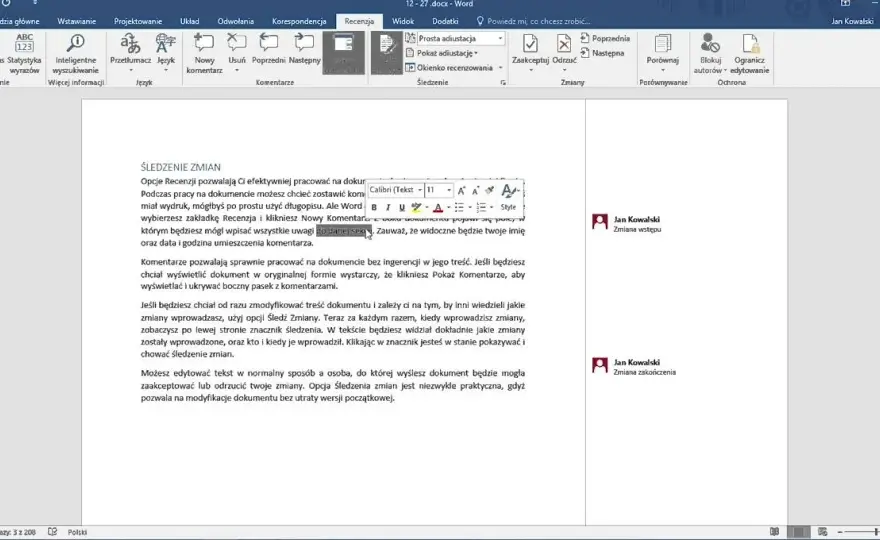
Task: Open Ogranicz edytowanie restrict editing
Action: 749,53
